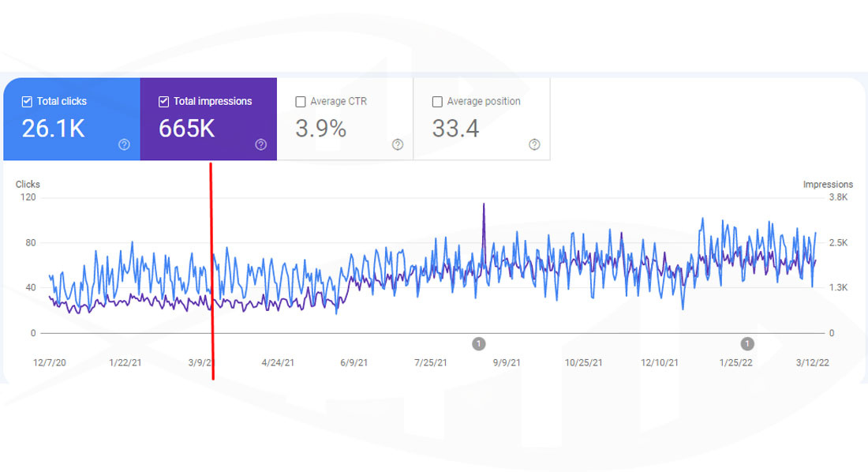Click the help icon beside 33.4 position value
This screenshot has height=472, width=868.
coord(533,145)
